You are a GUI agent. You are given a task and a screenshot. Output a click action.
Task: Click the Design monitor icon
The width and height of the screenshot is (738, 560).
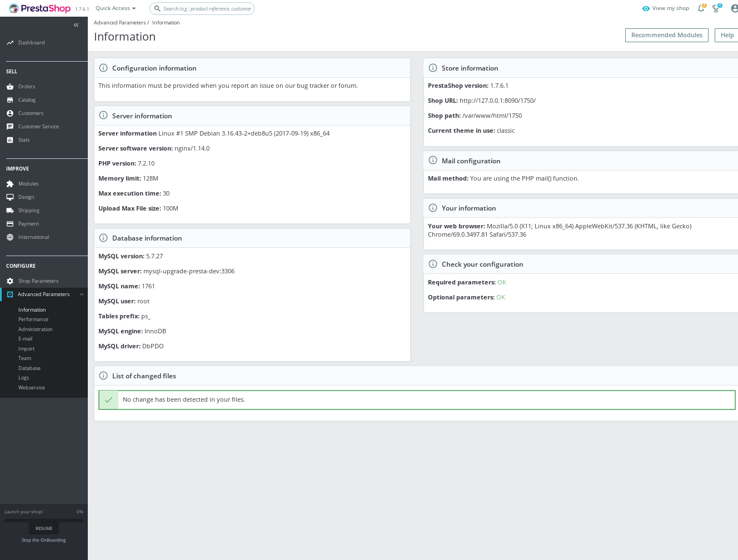[10, 197]
